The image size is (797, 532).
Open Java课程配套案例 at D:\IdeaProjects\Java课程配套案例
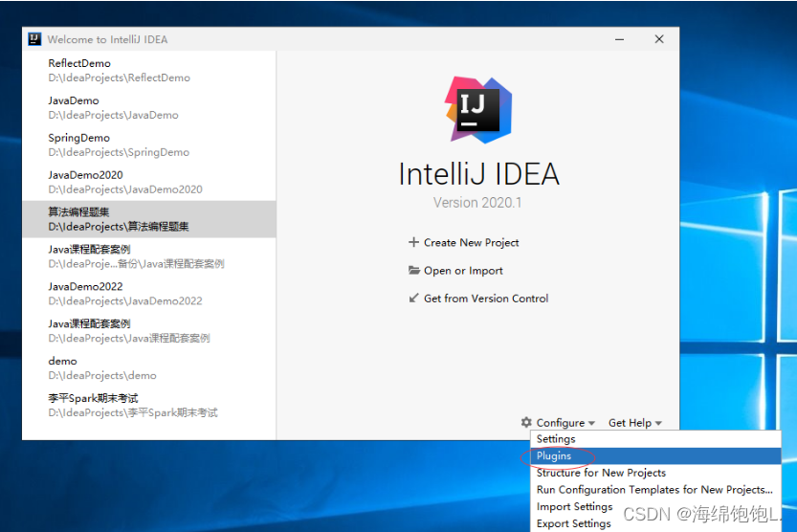(x=149, y=331)
